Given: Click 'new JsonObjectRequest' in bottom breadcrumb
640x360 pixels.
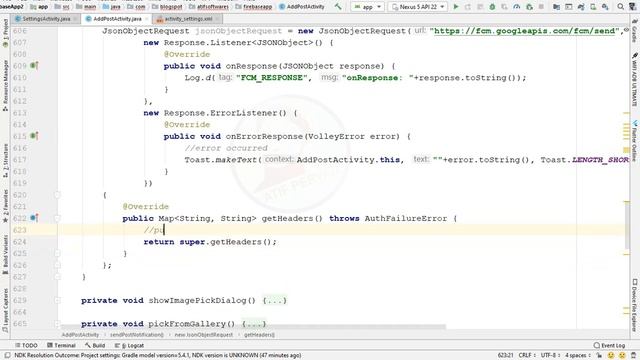Looking at the screenshot, I should click(204, 335).
